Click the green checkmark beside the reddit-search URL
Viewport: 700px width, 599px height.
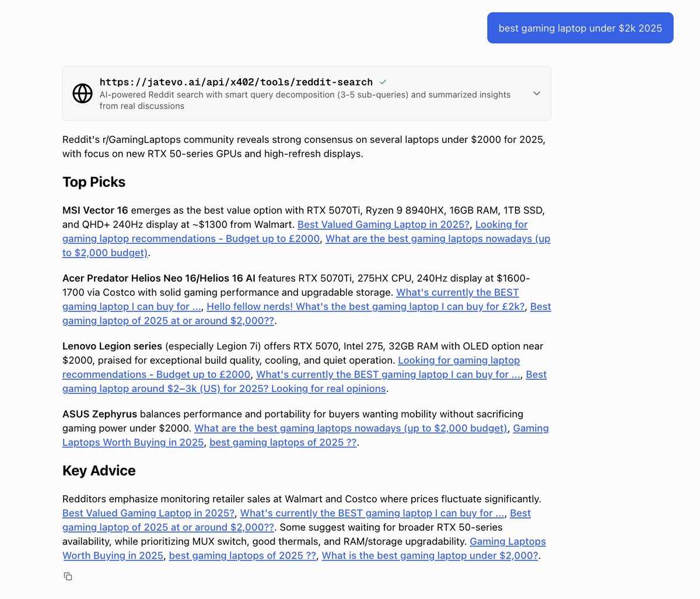[x=383, y=82]
